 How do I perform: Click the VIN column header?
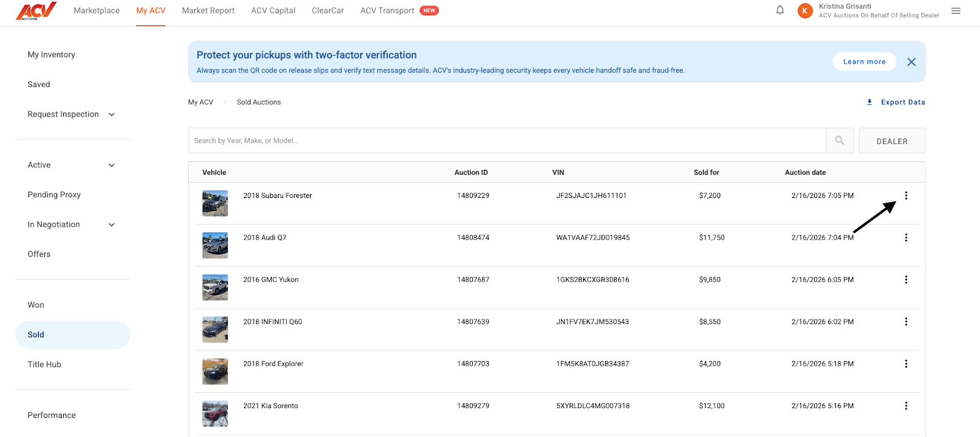[558, 173]
